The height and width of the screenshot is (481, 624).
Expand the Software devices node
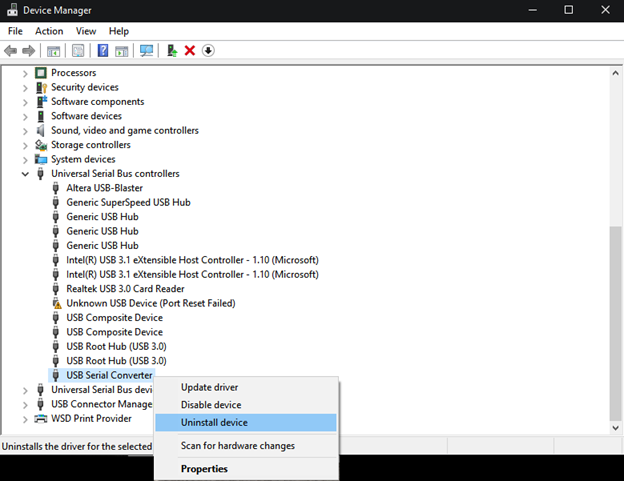[25, 117]
